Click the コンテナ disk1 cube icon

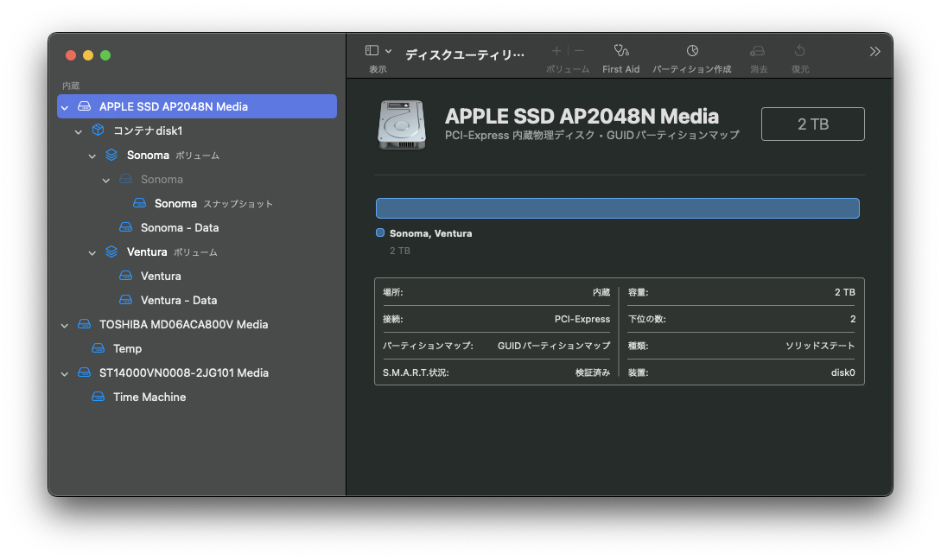coord(99,130)
